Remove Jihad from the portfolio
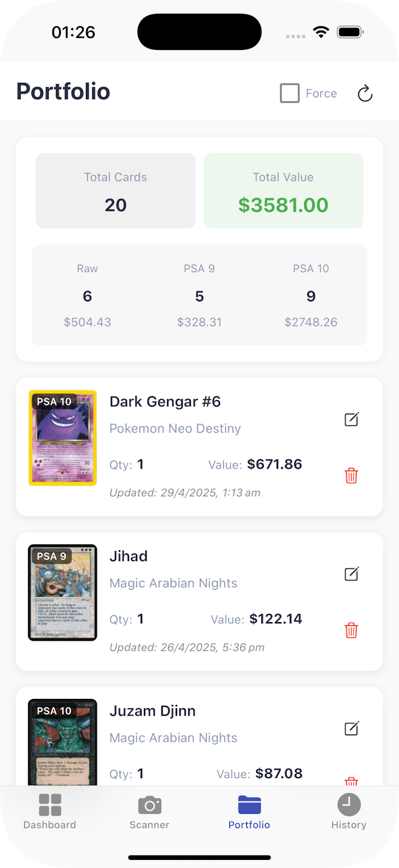The image size is (399, 868). pos(351,630)
